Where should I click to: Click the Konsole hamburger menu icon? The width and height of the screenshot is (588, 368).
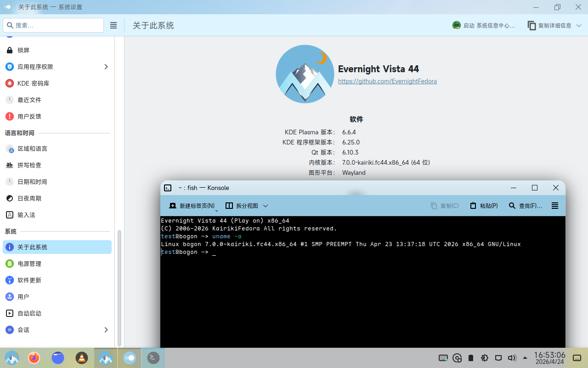click(555, 206)
